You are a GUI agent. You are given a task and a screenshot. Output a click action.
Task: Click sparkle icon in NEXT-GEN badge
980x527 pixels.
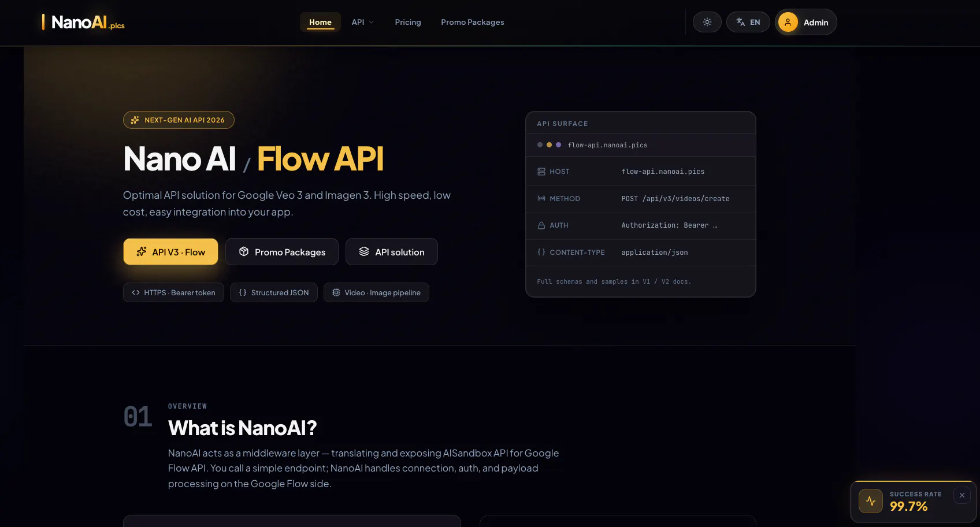tap(135, 120)
